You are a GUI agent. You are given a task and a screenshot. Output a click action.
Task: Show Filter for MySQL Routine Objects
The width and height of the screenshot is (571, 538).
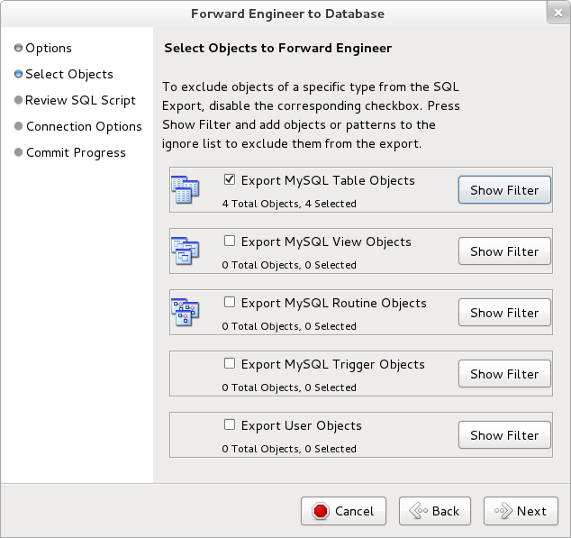tap(504, 313)
